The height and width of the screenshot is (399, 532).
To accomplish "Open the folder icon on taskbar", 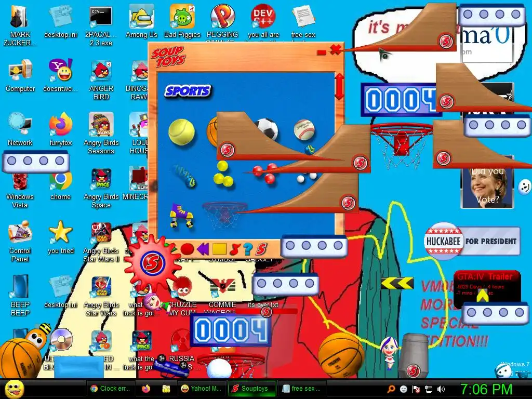I will pos(166,389).
